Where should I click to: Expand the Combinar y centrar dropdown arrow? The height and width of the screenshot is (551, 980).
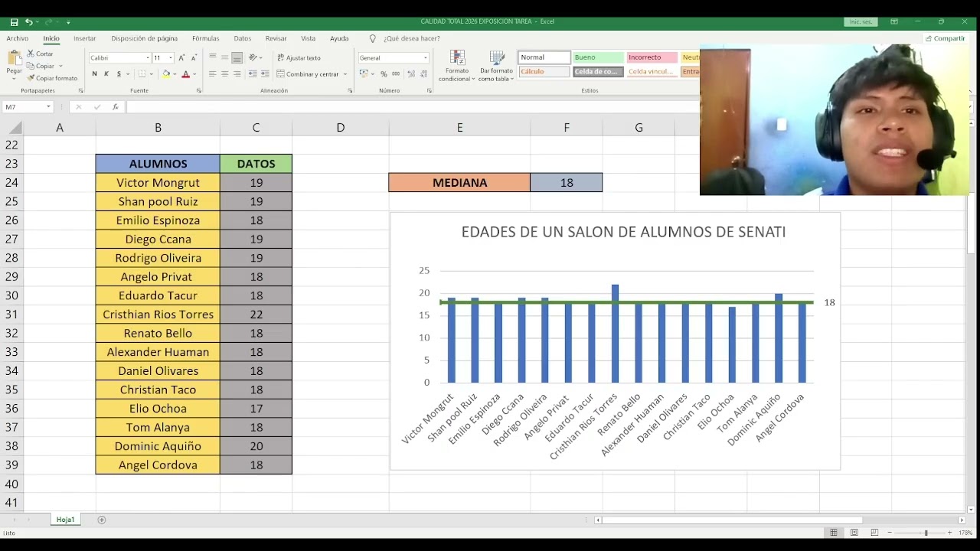345,74
